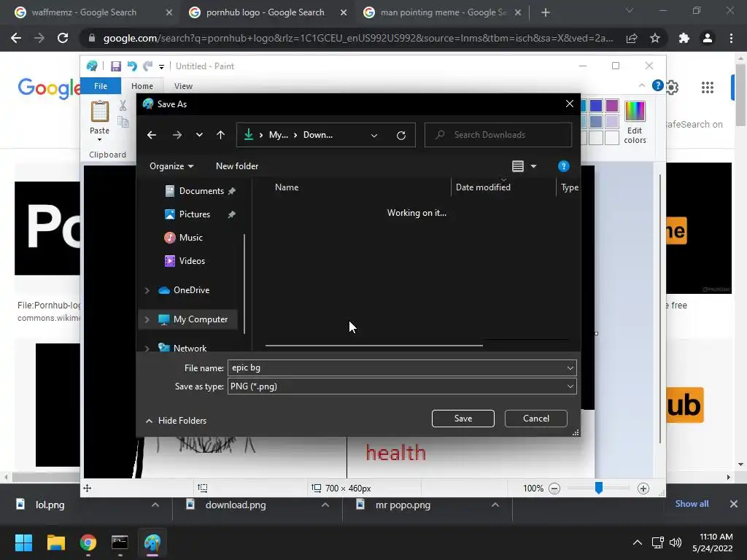Open Windows Start menu
The width and height of the screenshot is (747, 560).
point(23,542)
